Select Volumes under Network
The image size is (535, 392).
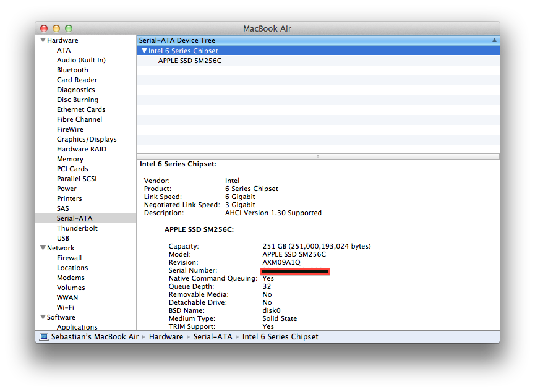[x=71, y=288]
